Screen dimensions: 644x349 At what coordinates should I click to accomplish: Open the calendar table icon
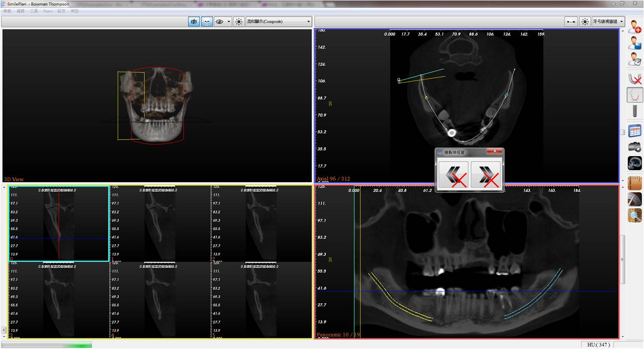(635, 131)
